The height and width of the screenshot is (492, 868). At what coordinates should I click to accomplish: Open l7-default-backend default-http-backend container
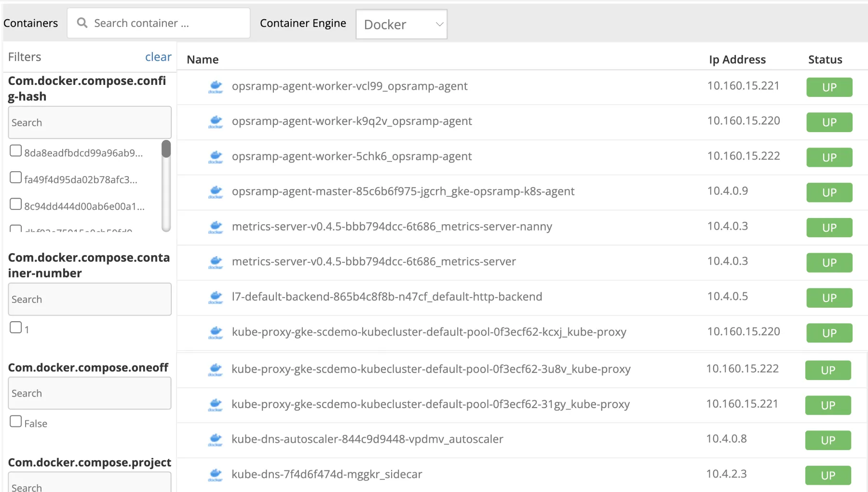pyautogui.click(x=387, y=297)
